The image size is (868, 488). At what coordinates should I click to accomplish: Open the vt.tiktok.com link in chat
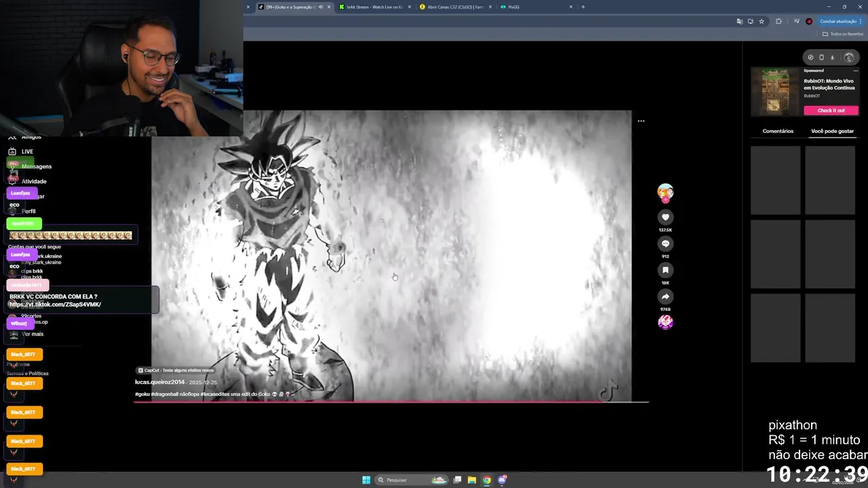click(x=55, y=304)
